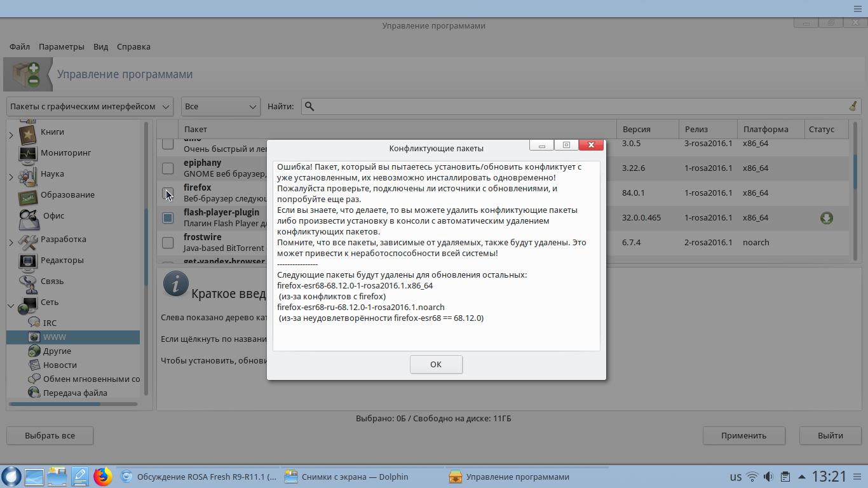868x488 pixels.
Task: Click the Наука science icon
Action: coord(27,174)
